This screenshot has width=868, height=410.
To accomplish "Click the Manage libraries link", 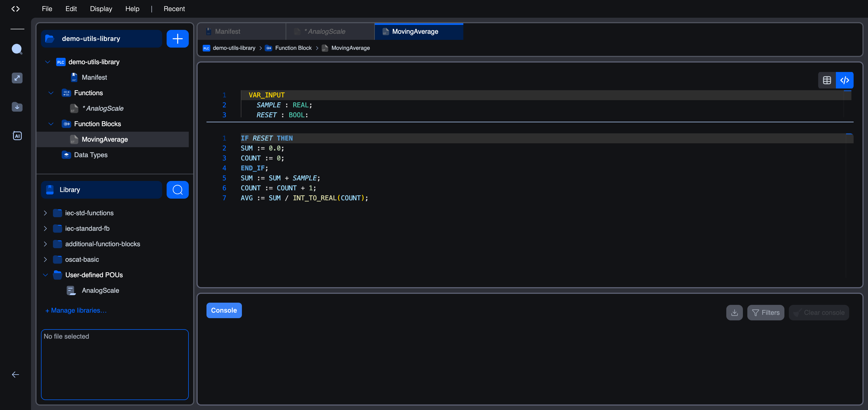I will (76, 310).
